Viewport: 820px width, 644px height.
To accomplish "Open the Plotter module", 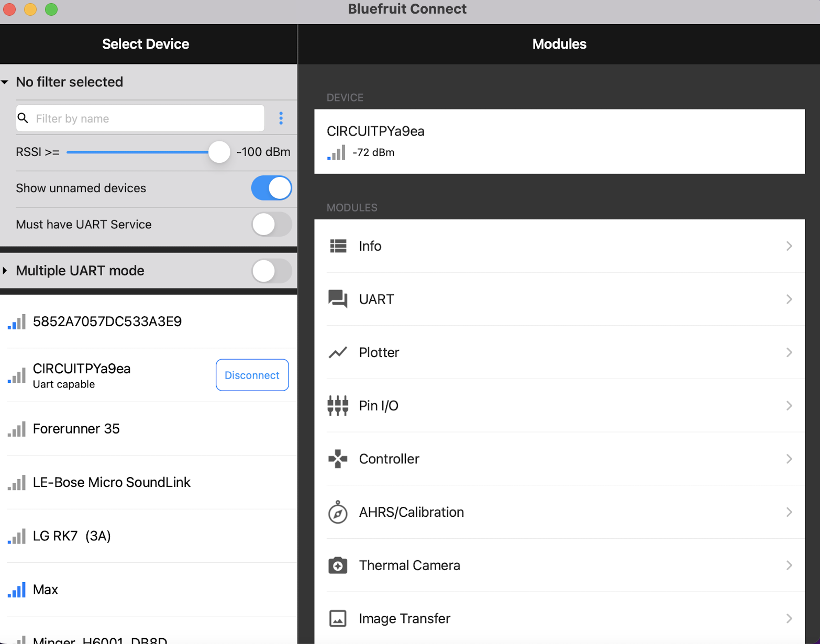I will [560, 352].
